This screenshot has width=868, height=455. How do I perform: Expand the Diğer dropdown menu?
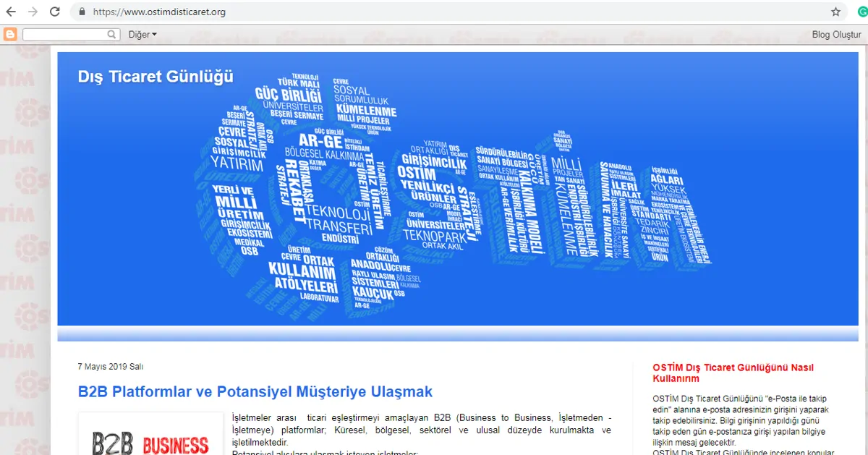[x=142, y=34]
